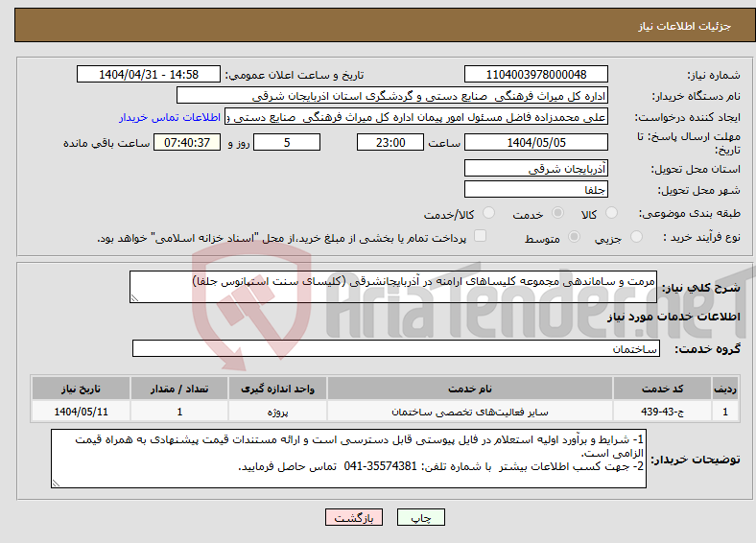The height and width of the screenshot is (543, 756).
Task: Click the delivery city field جلفا
Action: tap(535, 189)
